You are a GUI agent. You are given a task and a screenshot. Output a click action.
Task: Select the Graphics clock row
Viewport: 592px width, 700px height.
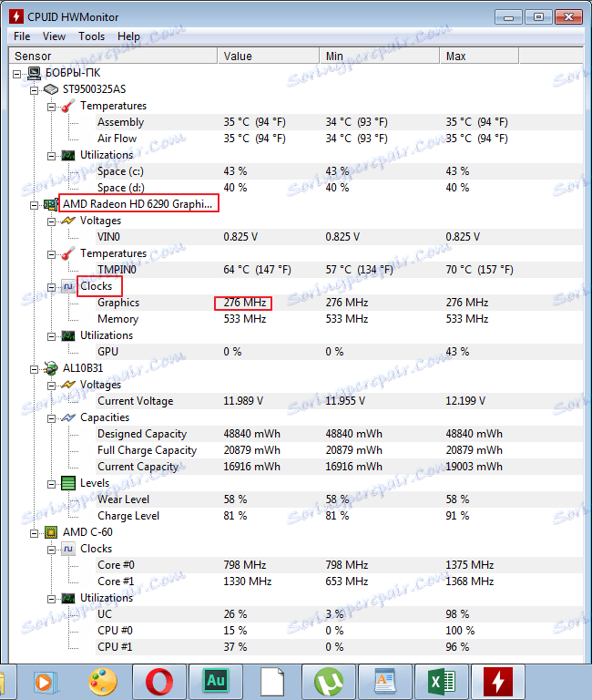[339, 303]
